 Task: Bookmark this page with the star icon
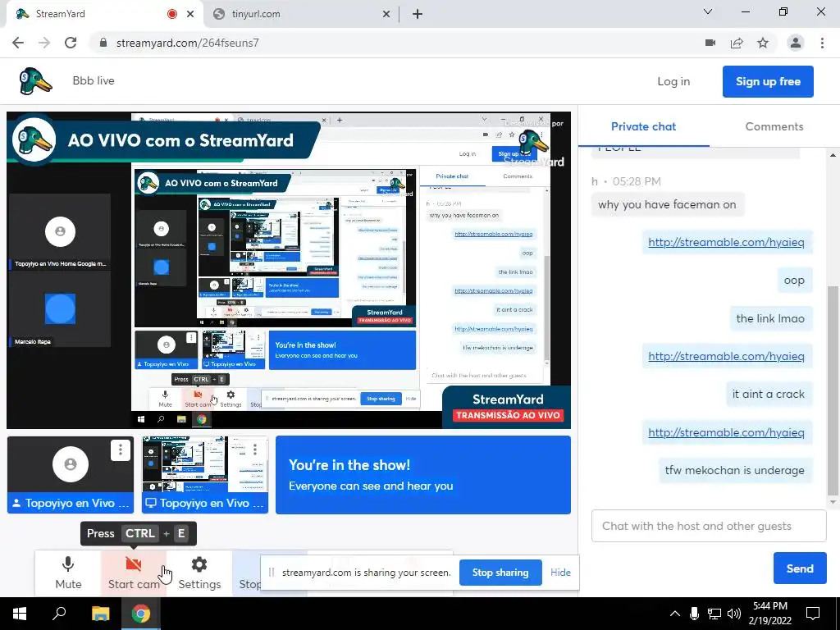(763, 43)
